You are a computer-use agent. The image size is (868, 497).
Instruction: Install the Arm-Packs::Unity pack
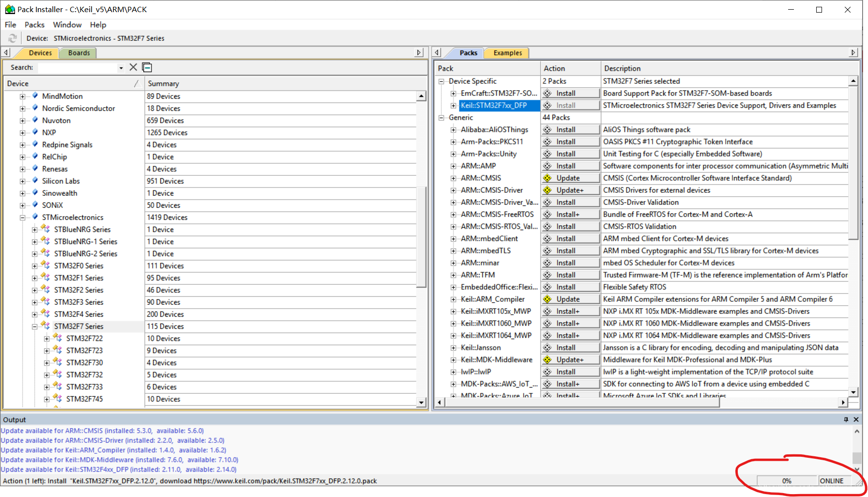point(571,154)
